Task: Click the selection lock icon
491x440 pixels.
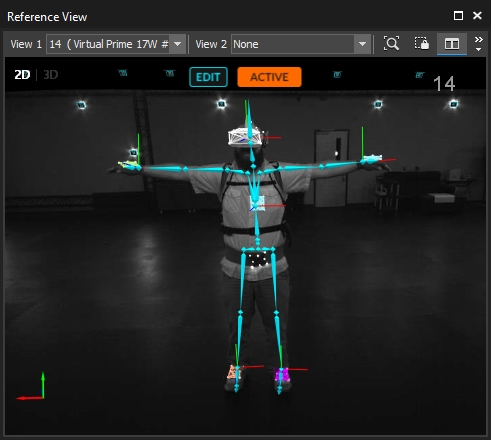Action: (x=422, y=44)
